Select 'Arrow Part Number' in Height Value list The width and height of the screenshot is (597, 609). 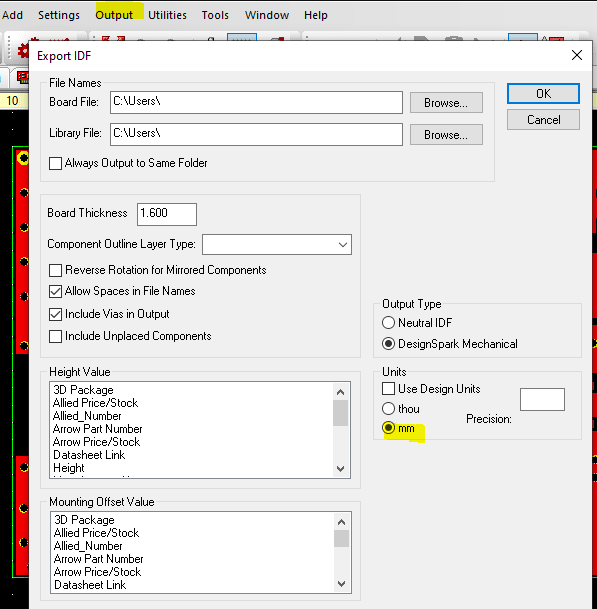click(x=97, y=429)
